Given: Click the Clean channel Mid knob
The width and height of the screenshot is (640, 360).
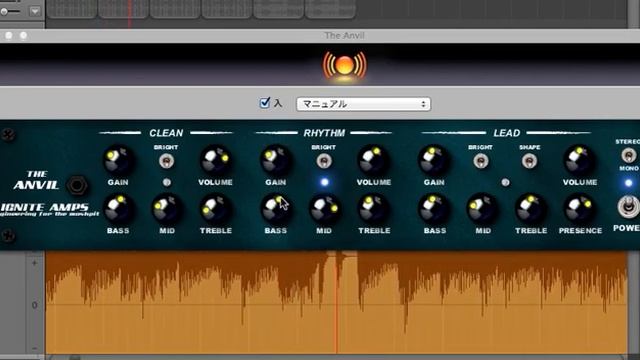Looking at the screenshot, I should (x=167, y=209).
